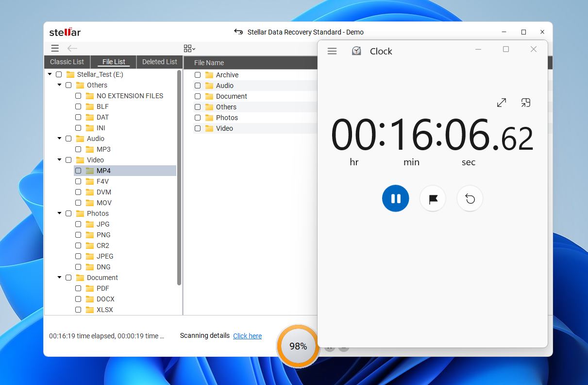Click the Clock app icon
588x385 pixels.
pyautogui.click(x=356, y=51)
